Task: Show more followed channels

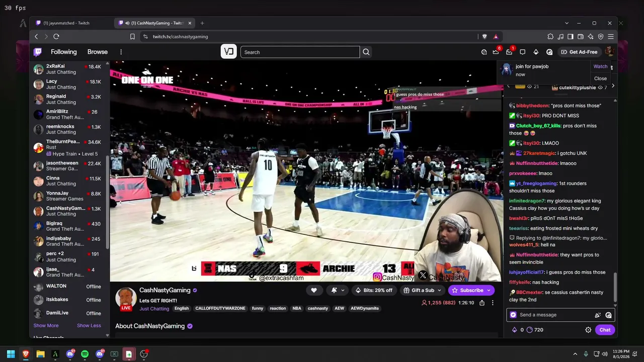Action: pos(46,326)
